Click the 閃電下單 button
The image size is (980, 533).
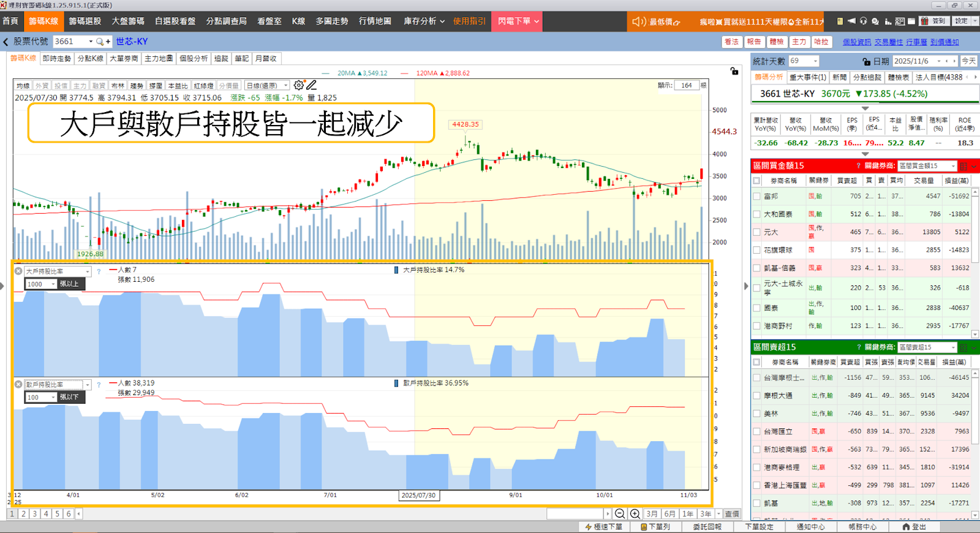(x=518, y=21)
